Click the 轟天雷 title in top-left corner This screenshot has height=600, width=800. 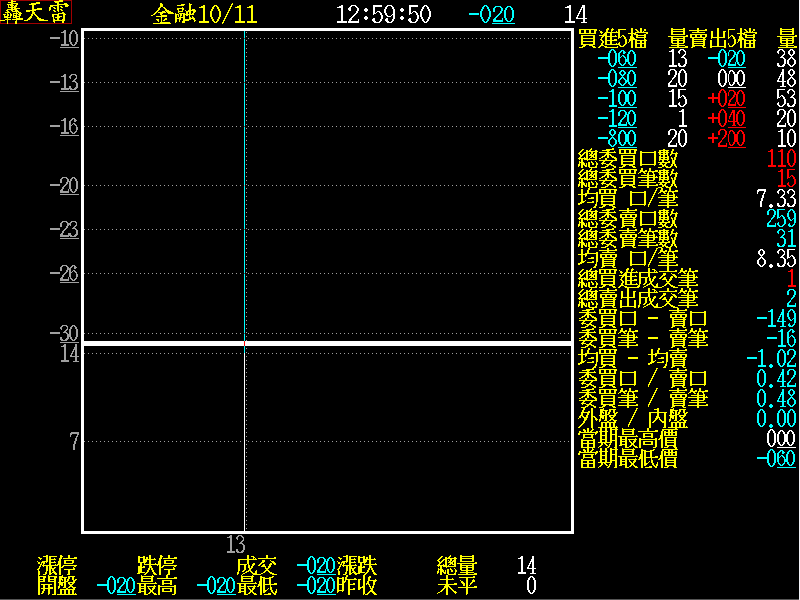(36, 14)
